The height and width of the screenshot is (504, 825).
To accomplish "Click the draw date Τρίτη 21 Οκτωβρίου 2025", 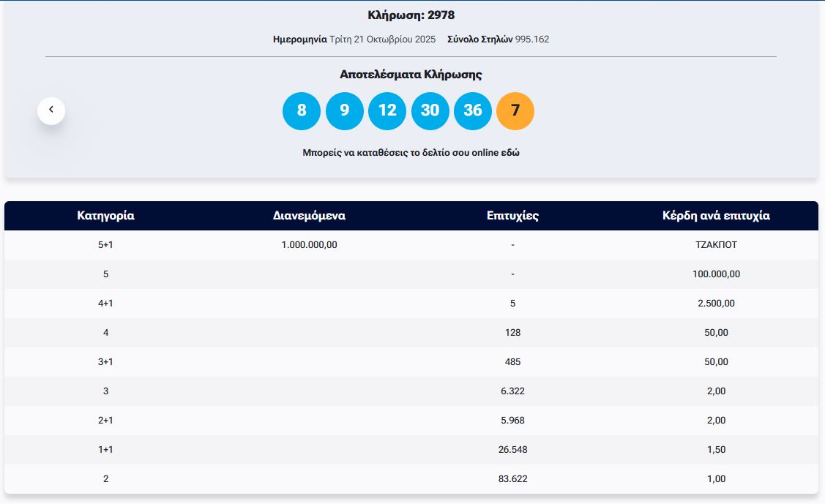I will click(382, 40).
